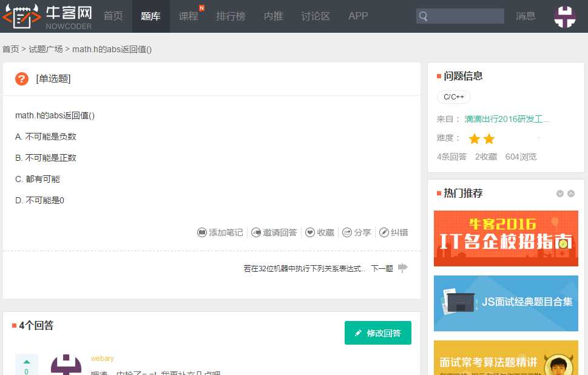The image size is (588, 375).
Task: Upvote webary's answer arrow
Action: tap(27, 362)
